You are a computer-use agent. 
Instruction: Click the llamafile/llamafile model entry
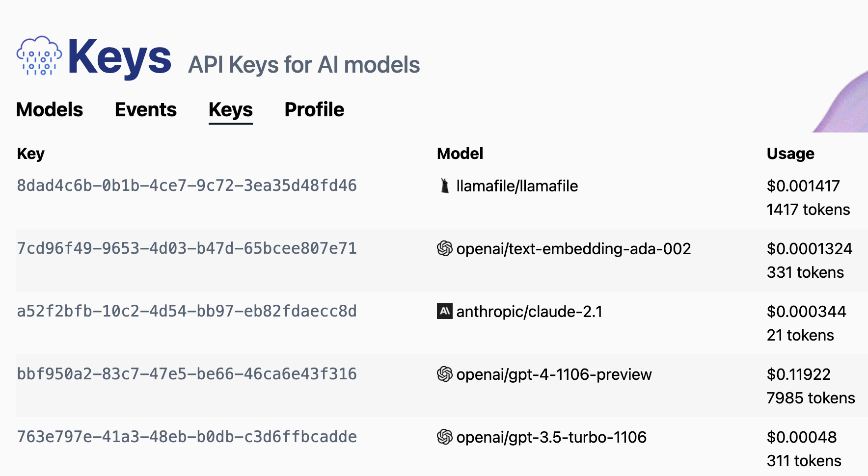516,186
